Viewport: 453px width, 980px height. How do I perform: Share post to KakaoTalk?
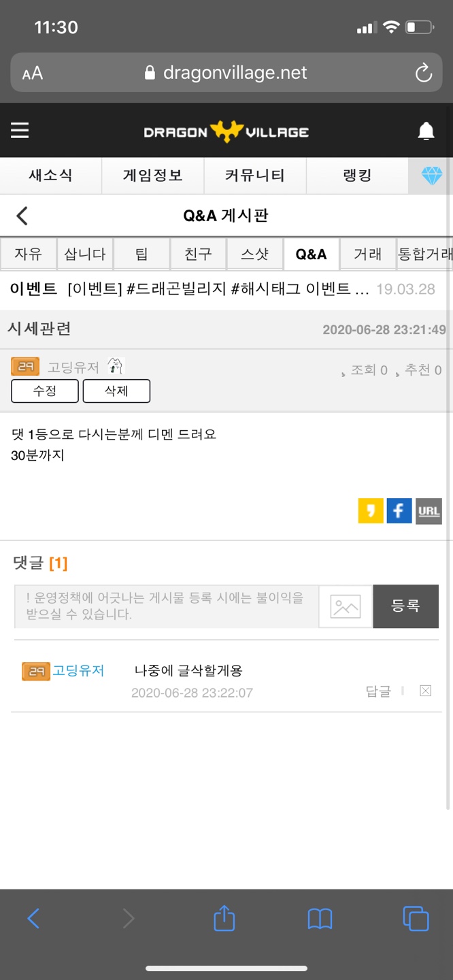coord(371,511)
